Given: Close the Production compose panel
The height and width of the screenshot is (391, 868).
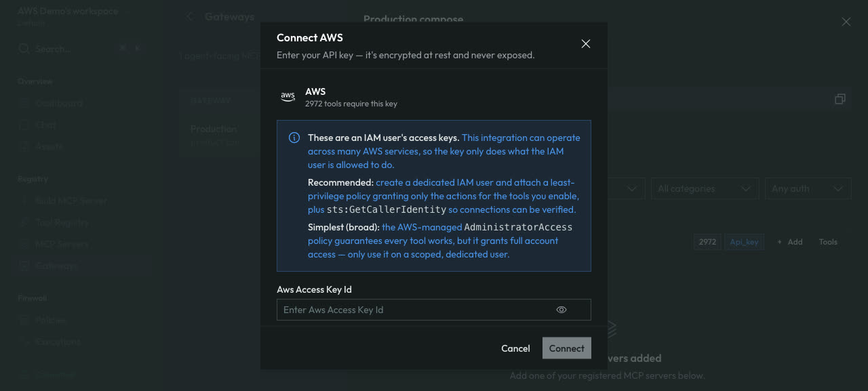Looking at the screenshot, I should [x=846, y=22].
